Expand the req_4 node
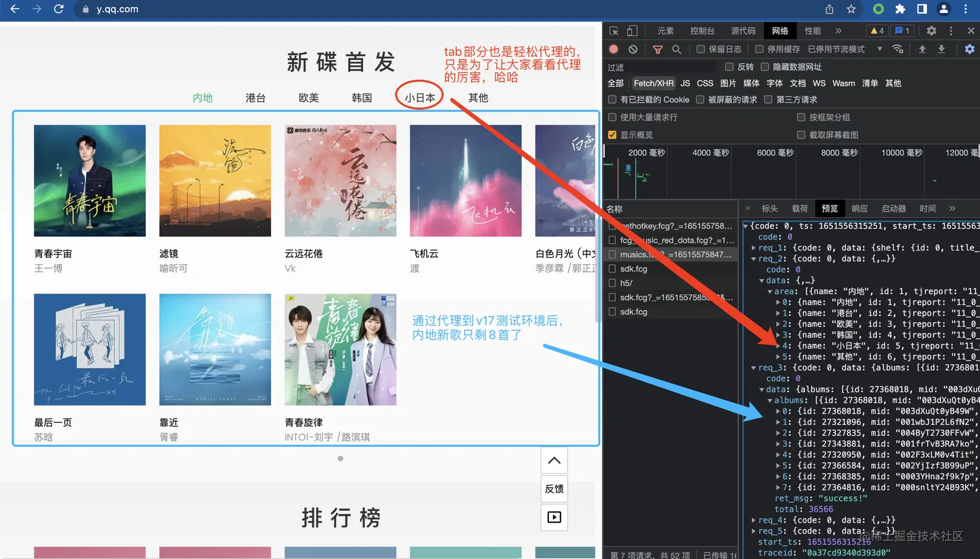This screenshot has width=980, height=559. pos(753,520)
